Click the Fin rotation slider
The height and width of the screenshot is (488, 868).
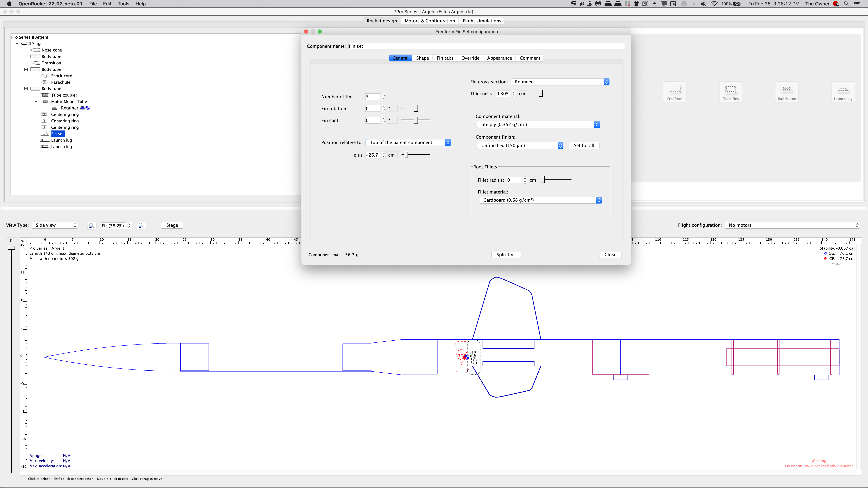click(x=416, y=108)
